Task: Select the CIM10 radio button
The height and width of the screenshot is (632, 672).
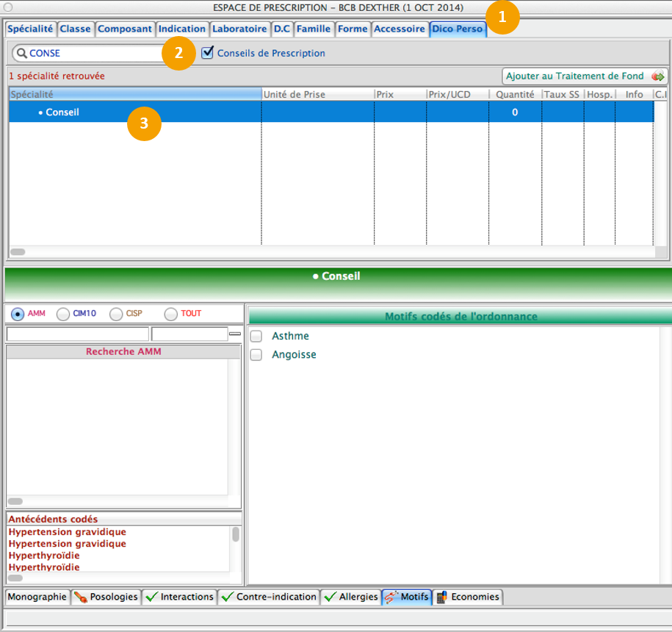Action: [63, 314]
